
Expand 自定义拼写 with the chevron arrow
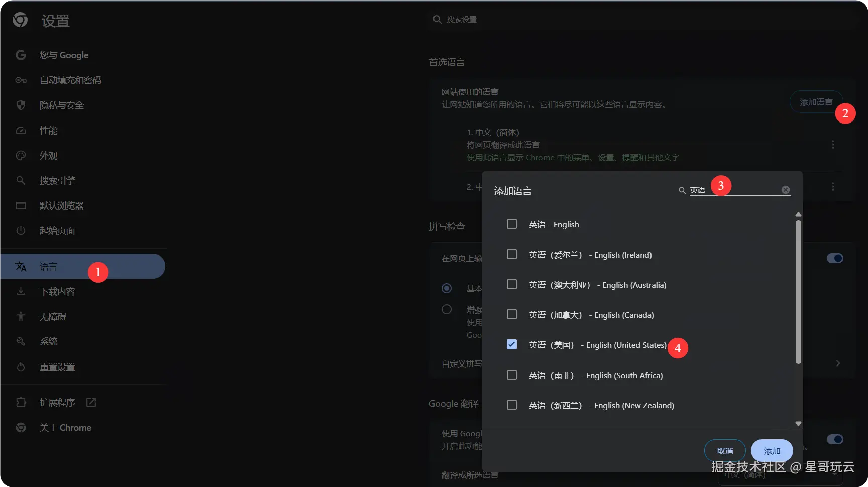838,363
